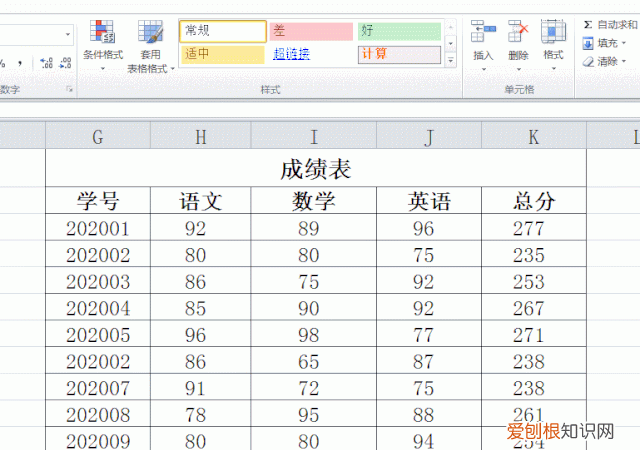Select column G header
Viewport: 640px width, 450px height.
click(x=98, y=136)
